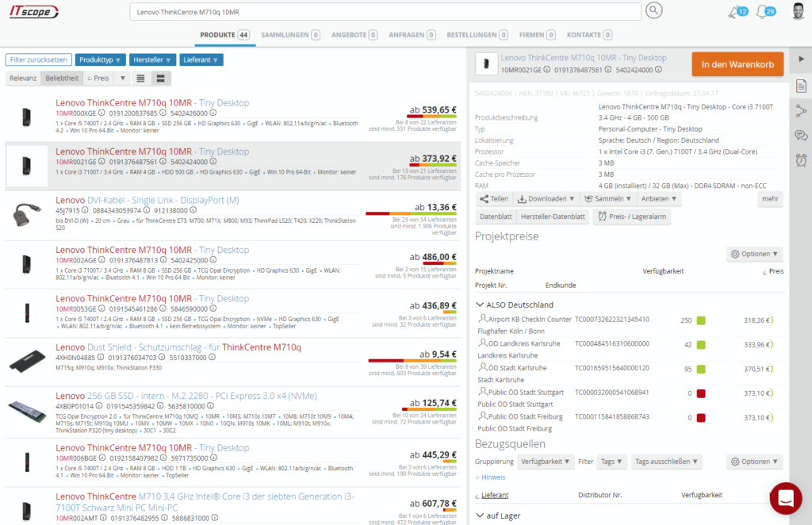Open the Datenblatt button
812x525 pixels.
tap(496, 217)
